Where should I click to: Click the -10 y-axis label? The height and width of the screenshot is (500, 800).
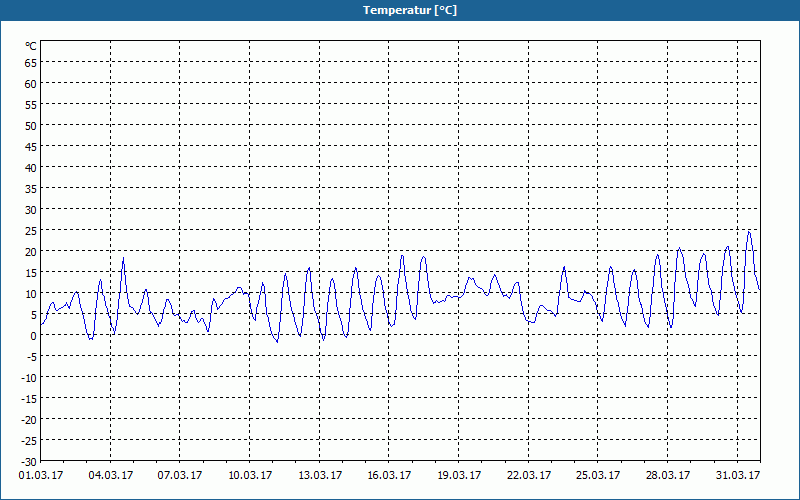(x=29, y=378)
